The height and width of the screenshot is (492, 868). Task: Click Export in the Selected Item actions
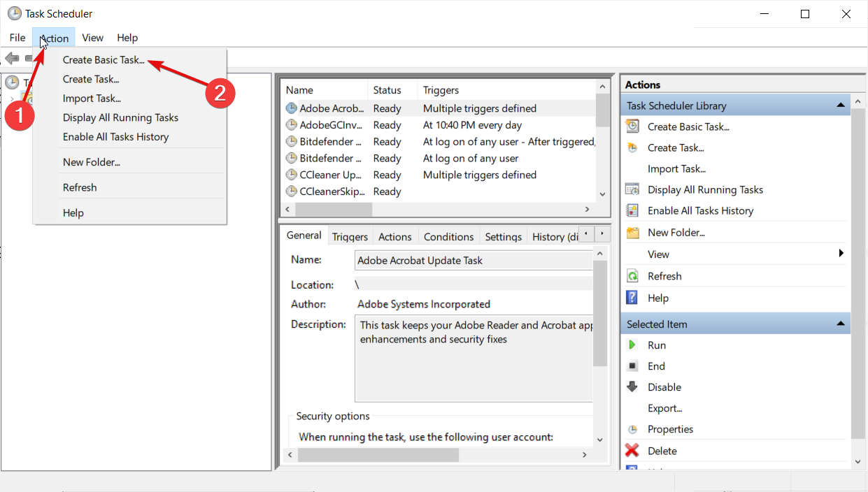pos(664,408)
